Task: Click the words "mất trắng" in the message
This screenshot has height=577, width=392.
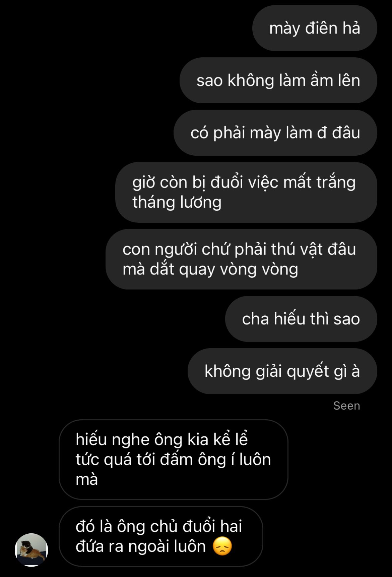Action: click(319, 182)
